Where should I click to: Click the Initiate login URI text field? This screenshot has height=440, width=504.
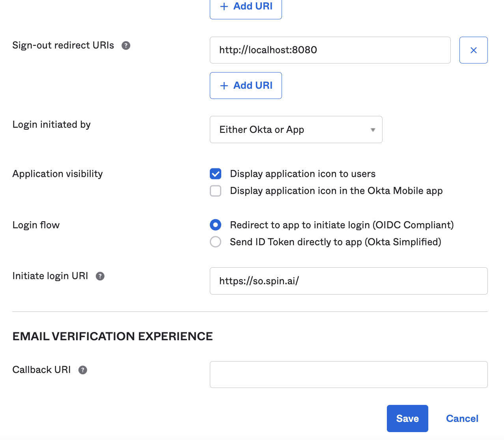point(349,281)
